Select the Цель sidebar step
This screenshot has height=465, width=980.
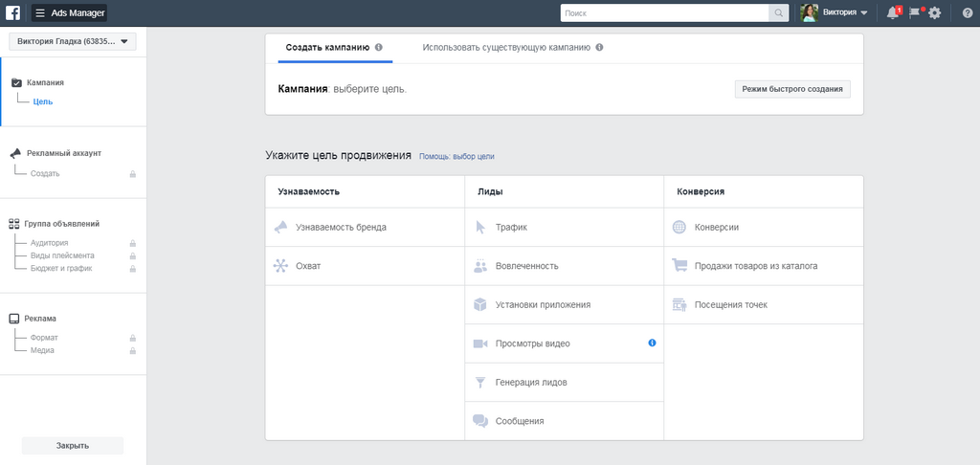[42, 101]
